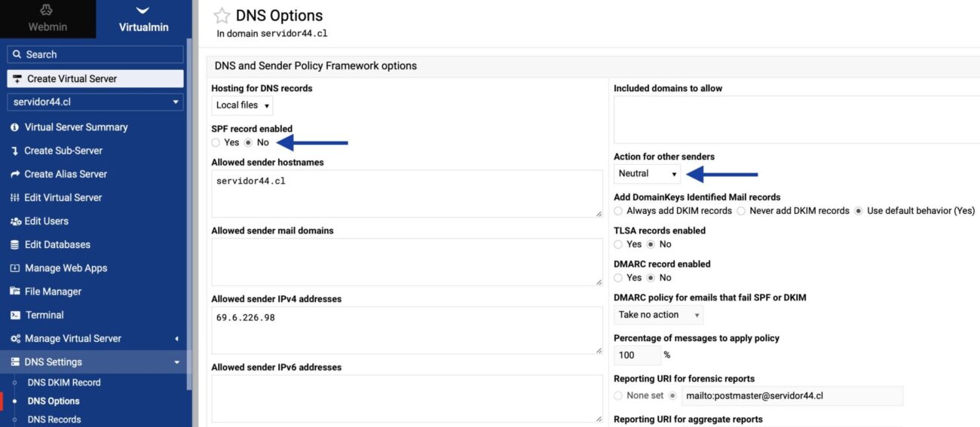The height and width of the screenshot is (427, 980).
Task: Click the Allowed sender IPv4 addresses field
Action: [x=406, y=330]
